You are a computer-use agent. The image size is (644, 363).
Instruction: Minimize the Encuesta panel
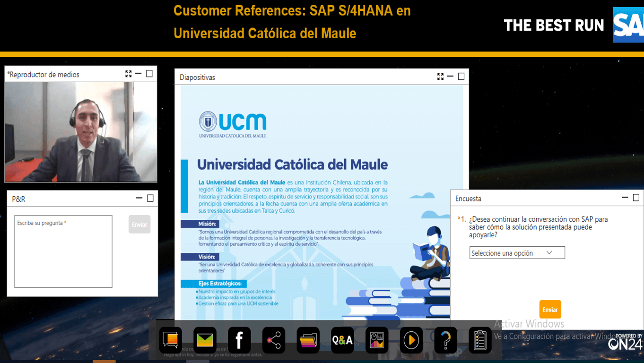coord(625,198)
